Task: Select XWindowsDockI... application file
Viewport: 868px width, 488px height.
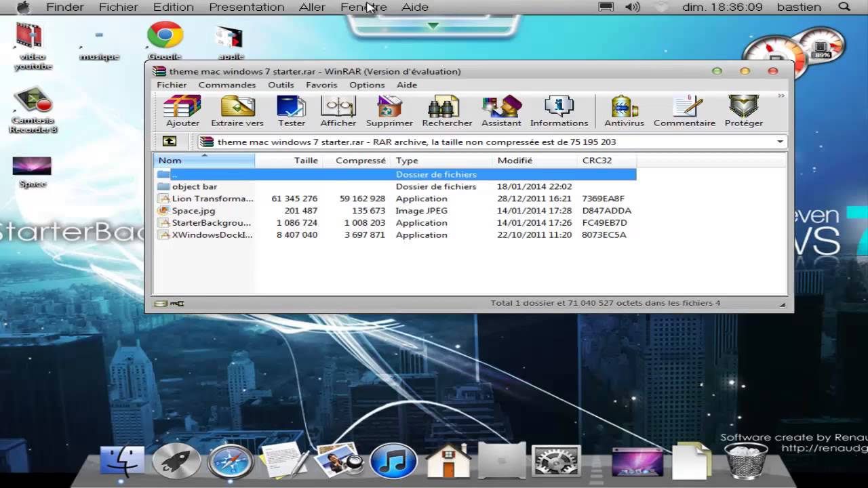Action: pyautogui.click(x=395, y=235)
